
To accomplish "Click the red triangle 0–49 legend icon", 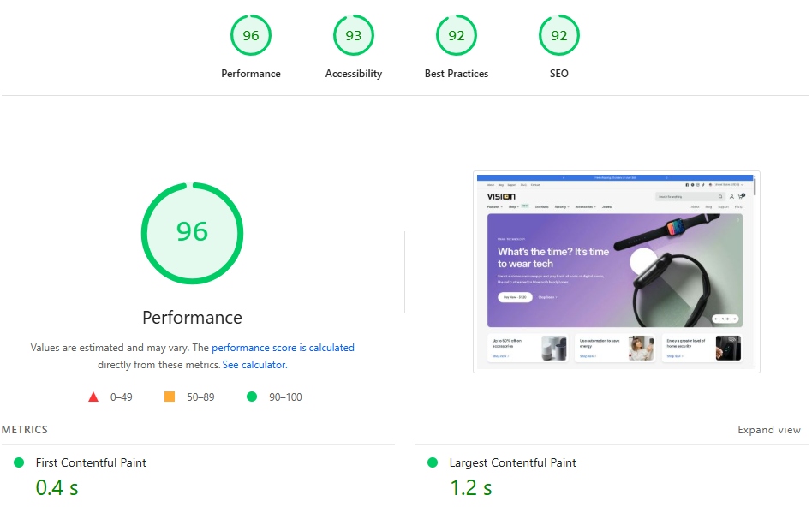I will point(93,397).
